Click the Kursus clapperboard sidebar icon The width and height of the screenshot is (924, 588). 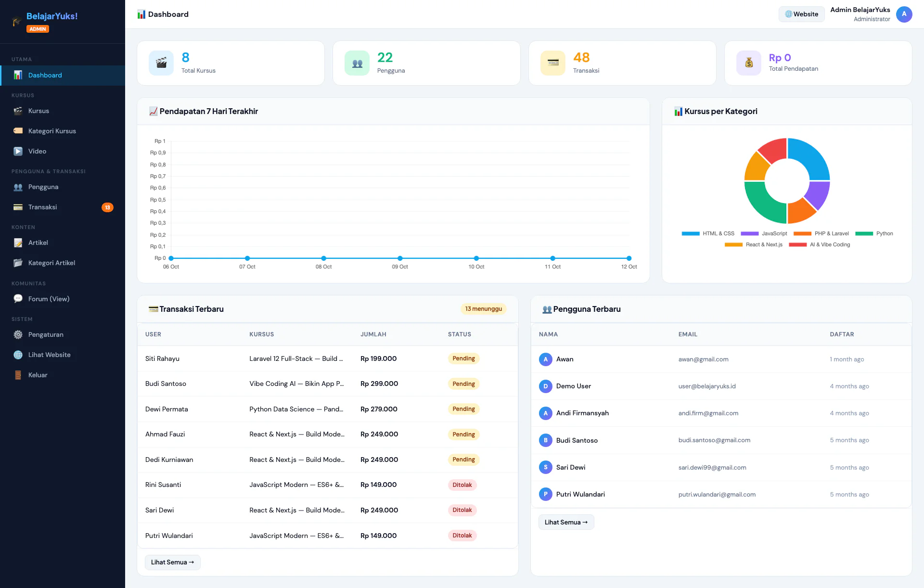[18, 111]
